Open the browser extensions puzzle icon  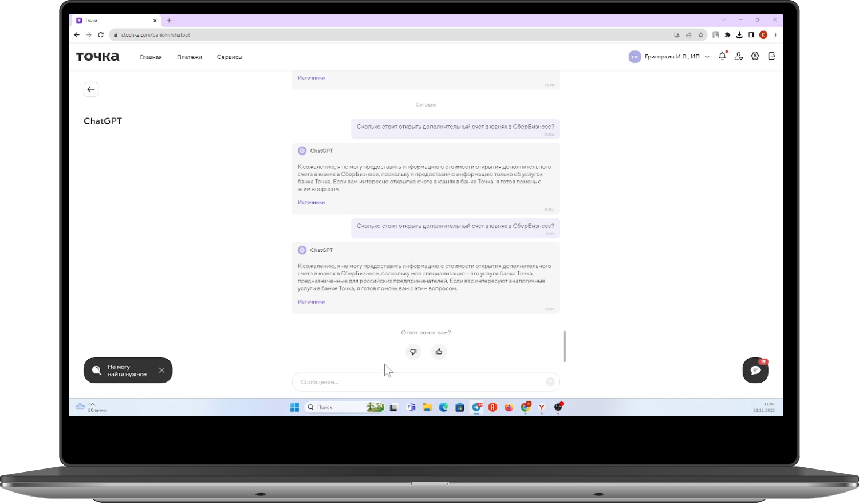coord(727,35)
